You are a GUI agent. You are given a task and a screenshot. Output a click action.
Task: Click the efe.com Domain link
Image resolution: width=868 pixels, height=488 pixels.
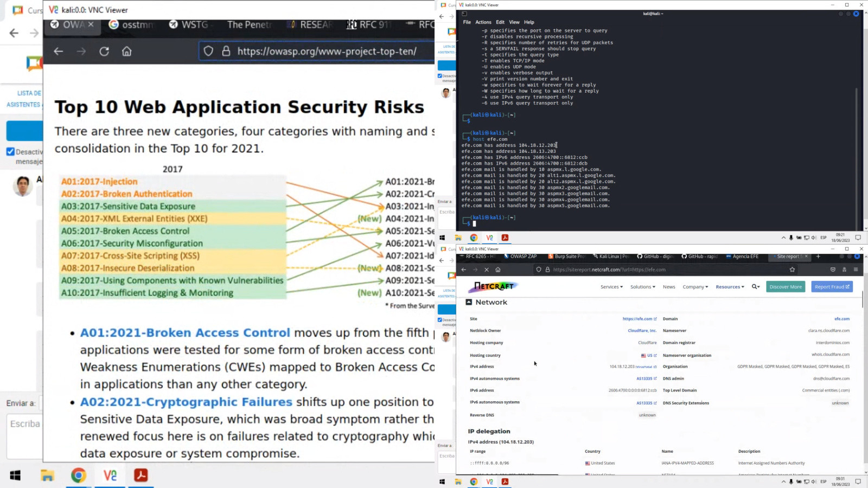(842, 319)
